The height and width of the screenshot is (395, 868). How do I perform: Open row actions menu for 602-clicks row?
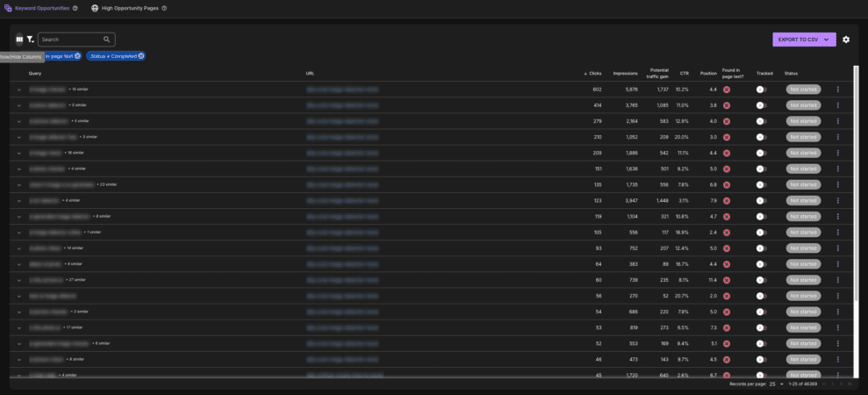pyautogui.click(x=838, y=90)
